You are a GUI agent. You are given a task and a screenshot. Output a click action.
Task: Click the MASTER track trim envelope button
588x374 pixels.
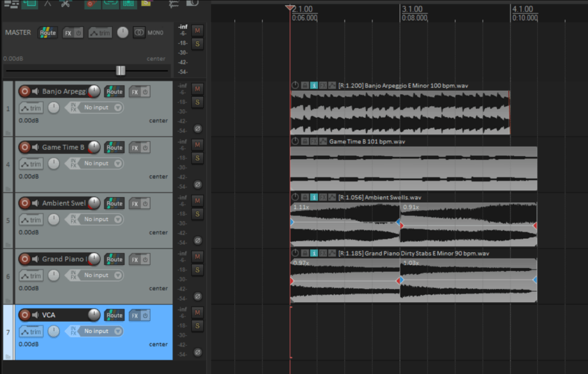coord(100,33)
